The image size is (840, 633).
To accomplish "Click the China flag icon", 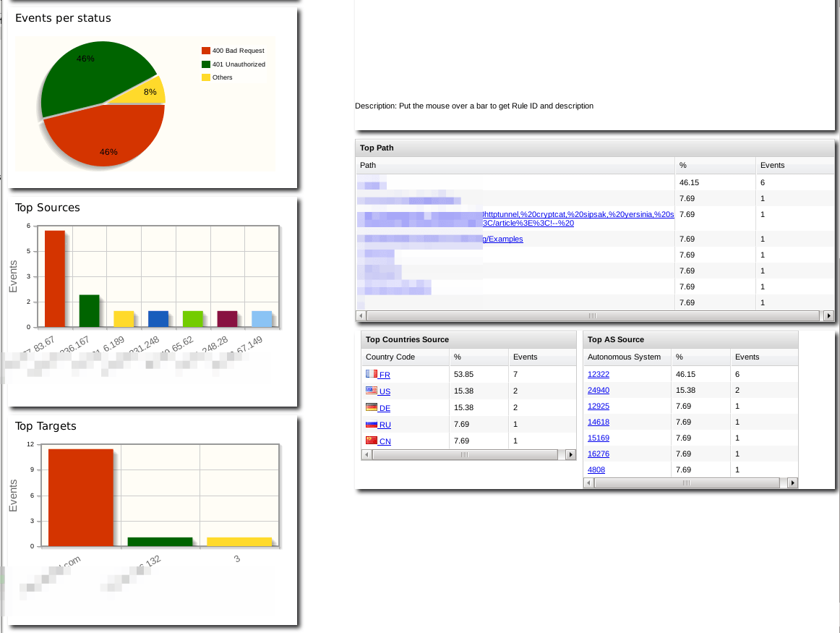I will click(x=372, y=441).
